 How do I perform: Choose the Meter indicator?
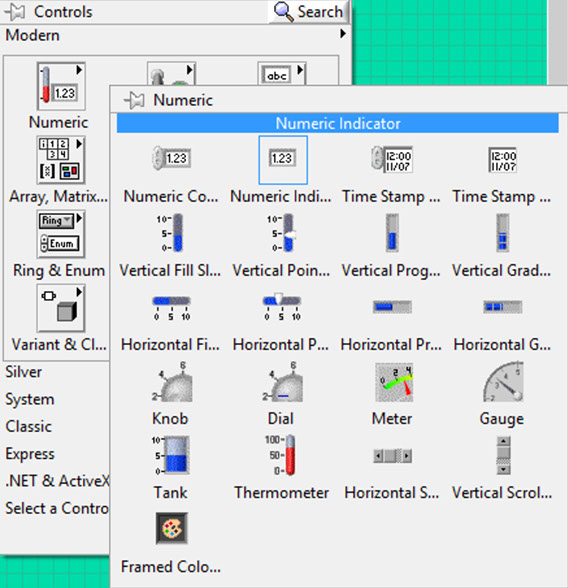(x=394, y=382)
